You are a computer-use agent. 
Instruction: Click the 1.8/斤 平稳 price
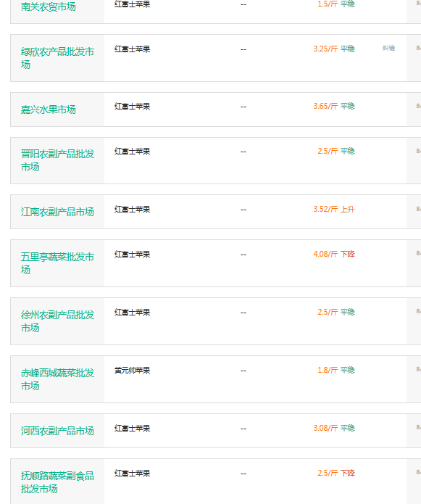click(336, 370)
